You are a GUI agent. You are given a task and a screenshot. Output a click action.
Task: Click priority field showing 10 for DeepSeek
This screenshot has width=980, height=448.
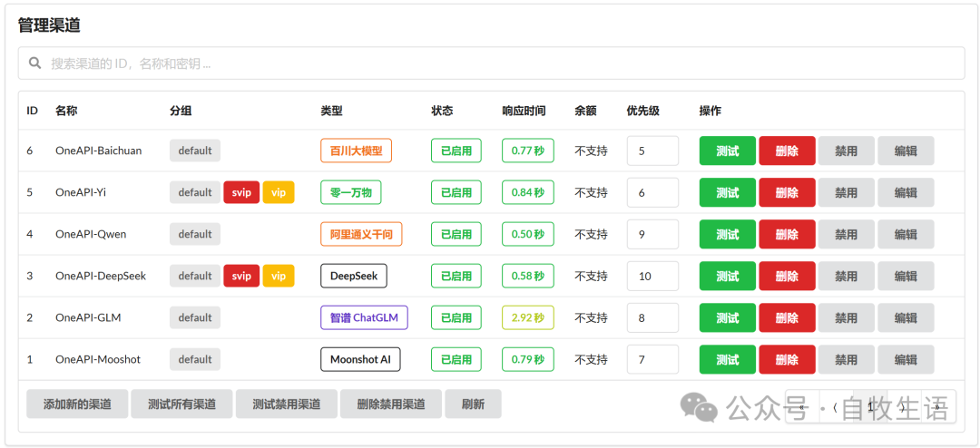click(652, 276)
